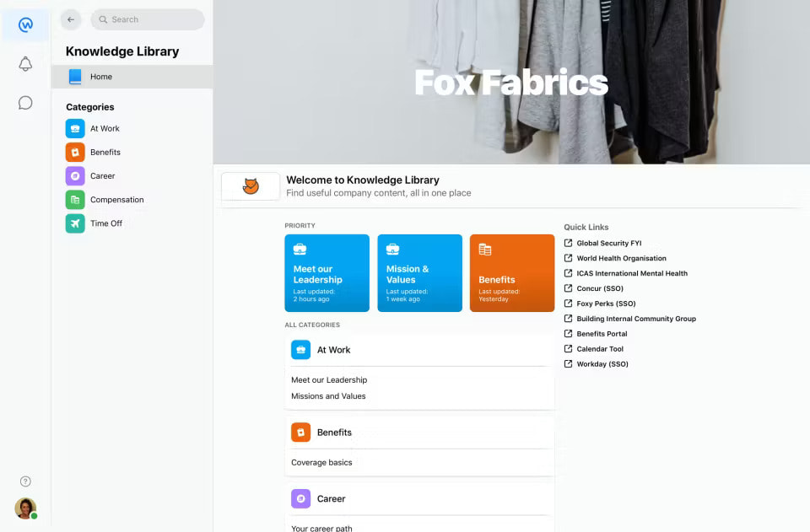Screen dimensions: 810x532
Task: Open the Meet our Leadership priority card
Action: pyautogui.click(x=327, y=272)
